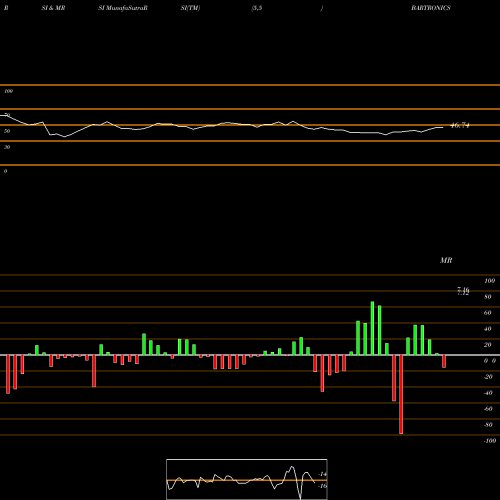The width and height of the screenshot is (500, 500).
Task: Click the last red MR bar at the right end
Action: click(444, 361)
